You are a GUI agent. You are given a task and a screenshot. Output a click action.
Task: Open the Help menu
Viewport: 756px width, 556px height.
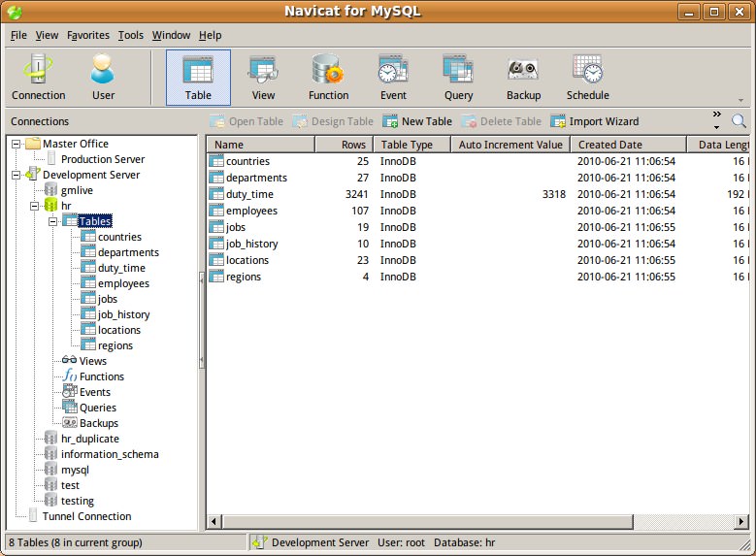pyautogui.click(x=211, y=35)
